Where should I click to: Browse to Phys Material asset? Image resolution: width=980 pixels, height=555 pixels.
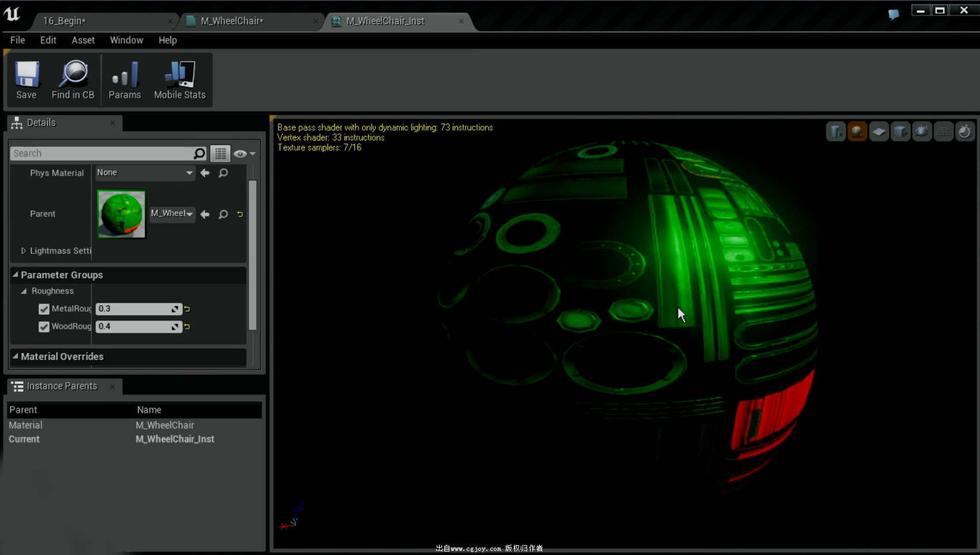point(223,173)
